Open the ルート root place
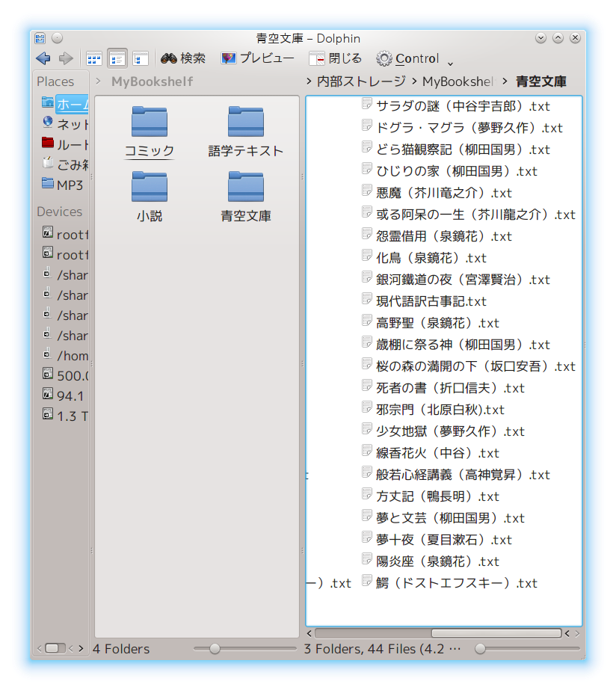 tap(65, 144)
